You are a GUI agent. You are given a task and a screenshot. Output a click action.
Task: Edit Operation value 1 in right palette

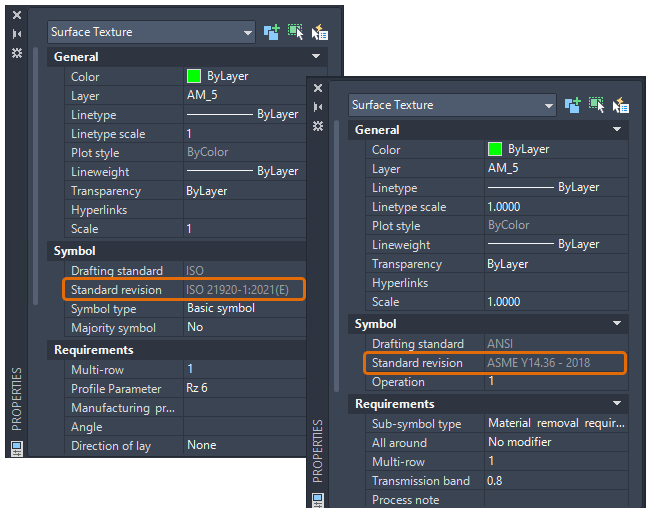coord(556,382)
